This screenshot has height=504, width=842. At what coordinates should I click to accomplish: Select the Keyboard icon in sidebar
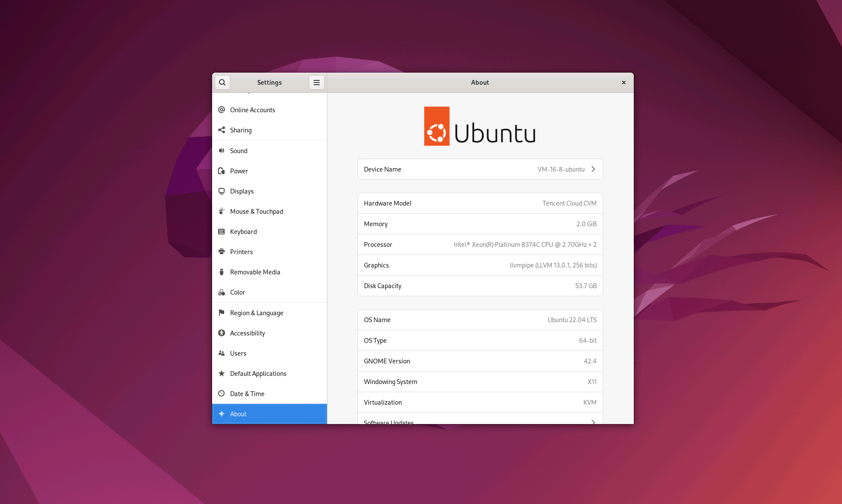[x=222, y=231]
